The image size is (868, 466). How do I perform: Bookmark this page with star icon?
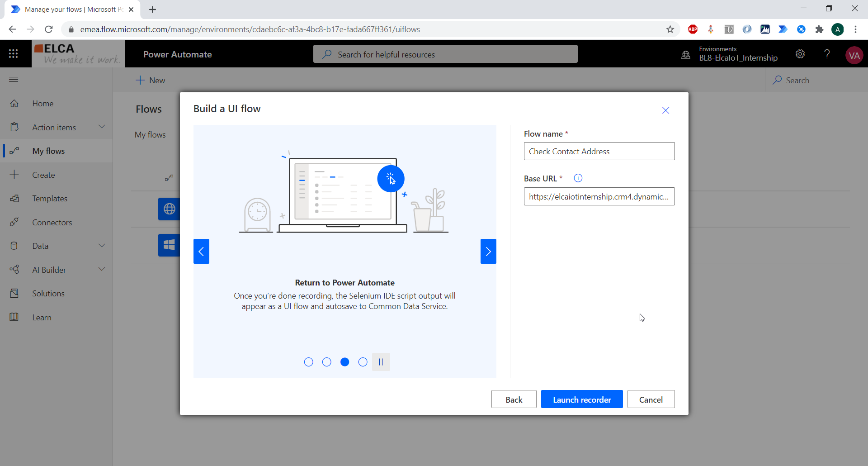[x=670, y=29]
